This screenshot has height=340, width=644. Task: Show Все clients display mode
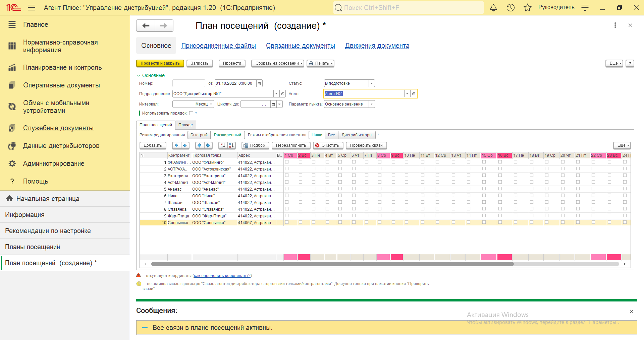(331, 135)
